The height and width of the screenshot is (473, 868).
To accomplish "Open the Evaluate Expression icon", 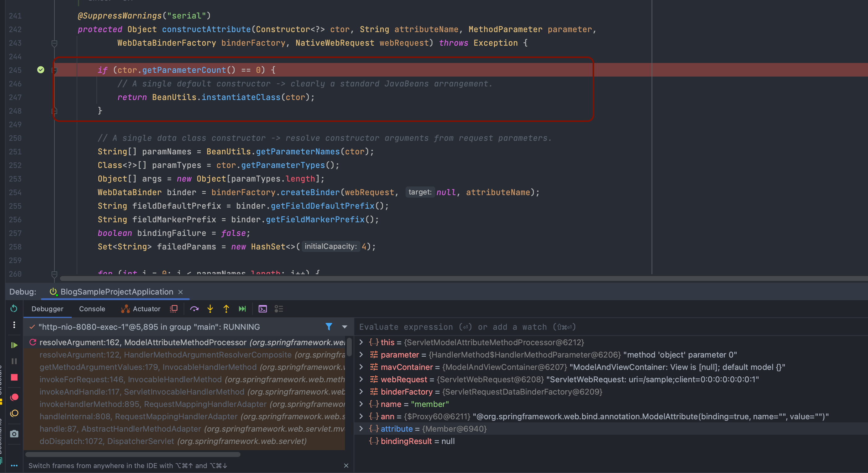I will pyautogui.click(x=262, y=309).
